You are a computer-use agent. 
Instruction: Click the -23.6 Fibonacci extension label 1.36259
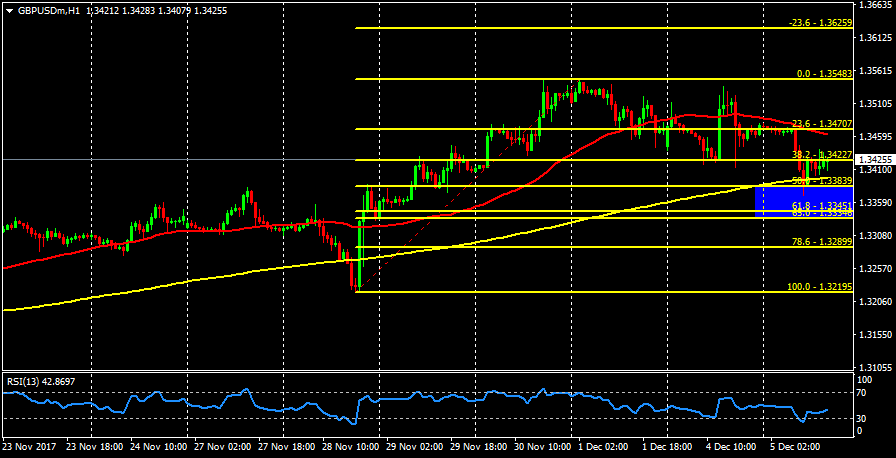(x=820, y=22)
